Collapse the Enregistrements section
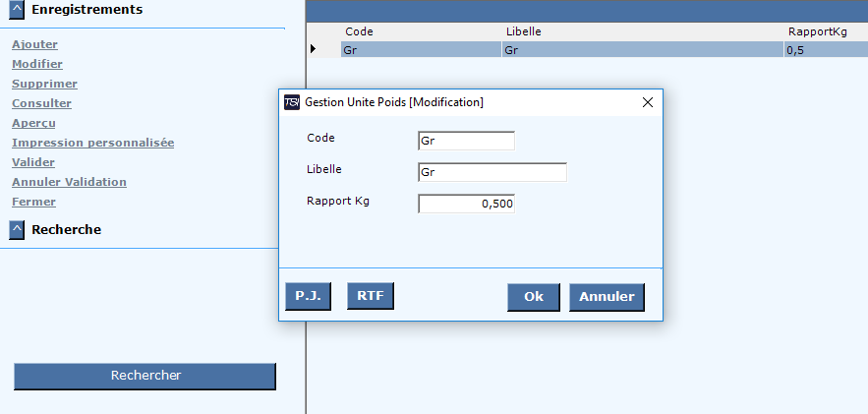Image resolution: width=868 pixels, height=414 pixels. [17, 10]
